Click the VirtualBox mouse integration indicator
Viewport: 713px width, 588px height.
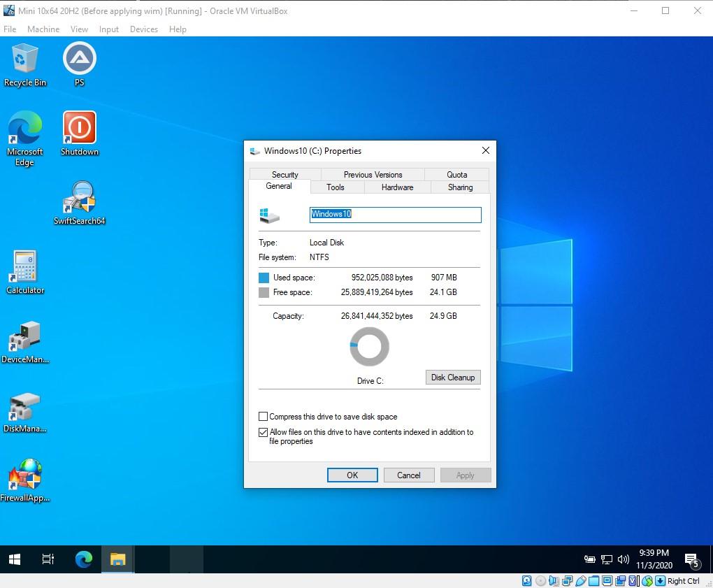click(647, 581)
